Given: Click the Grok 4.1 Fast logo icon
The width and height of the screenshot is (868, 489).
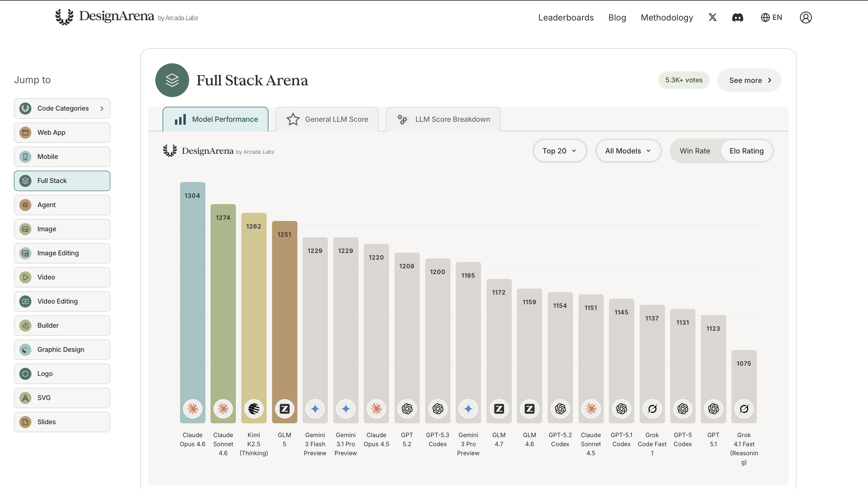Looking at the screenshot, I should pyautogui.click(x=744, y=409).
